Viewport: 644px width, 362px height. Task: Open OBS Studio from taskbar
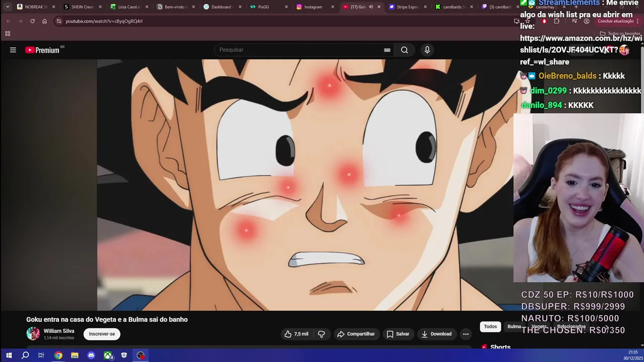(x=140, y=355)
